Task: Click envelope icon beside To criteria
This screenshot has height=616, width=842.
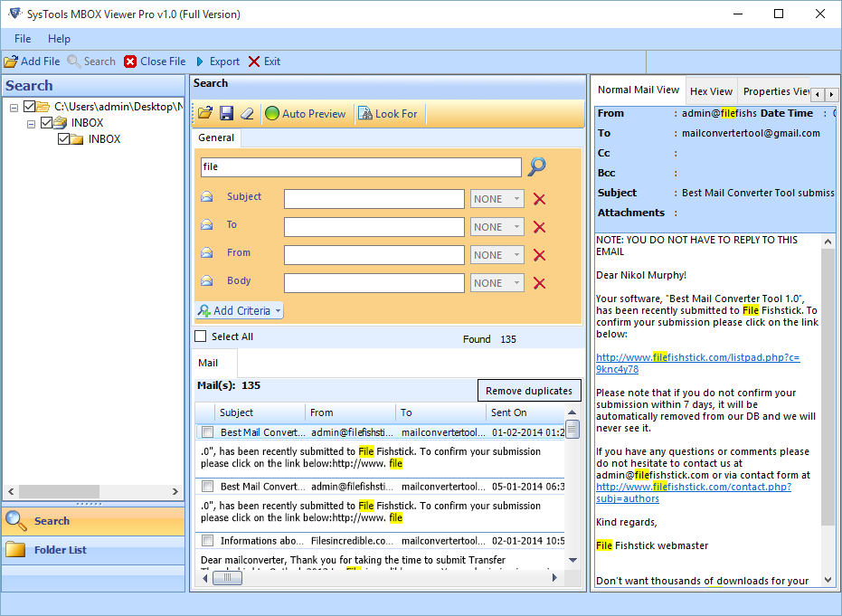Action: click(x=207, y=224)
